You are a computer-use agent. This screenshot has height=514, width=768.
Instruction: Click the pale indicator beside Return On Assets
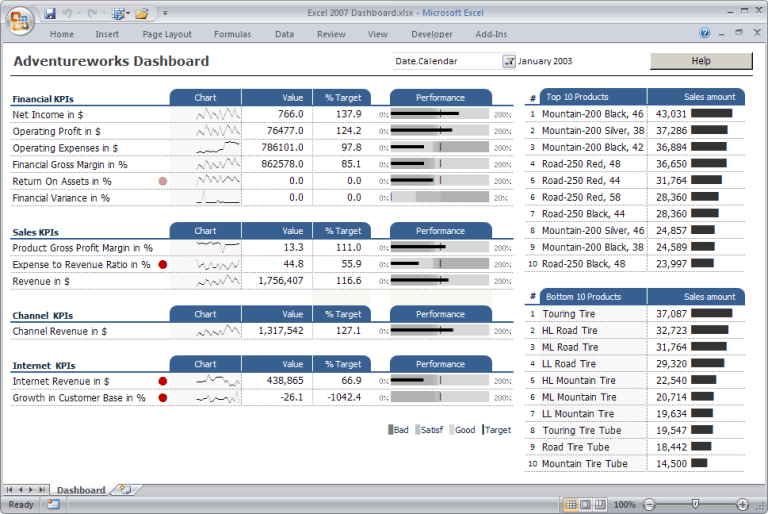163,181
